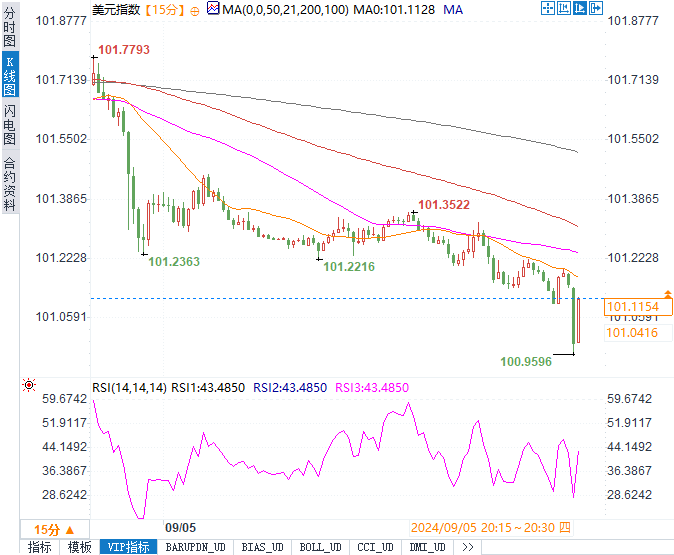Select the K线图 sidebar tab
Image resolution: width=674 pixels, height=555 pixels.
(x=10, y=75)
